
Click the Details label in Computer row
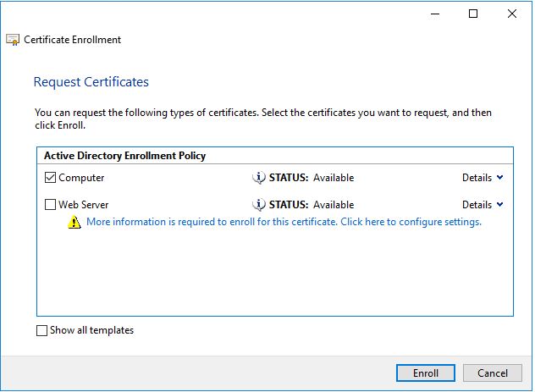477,178
